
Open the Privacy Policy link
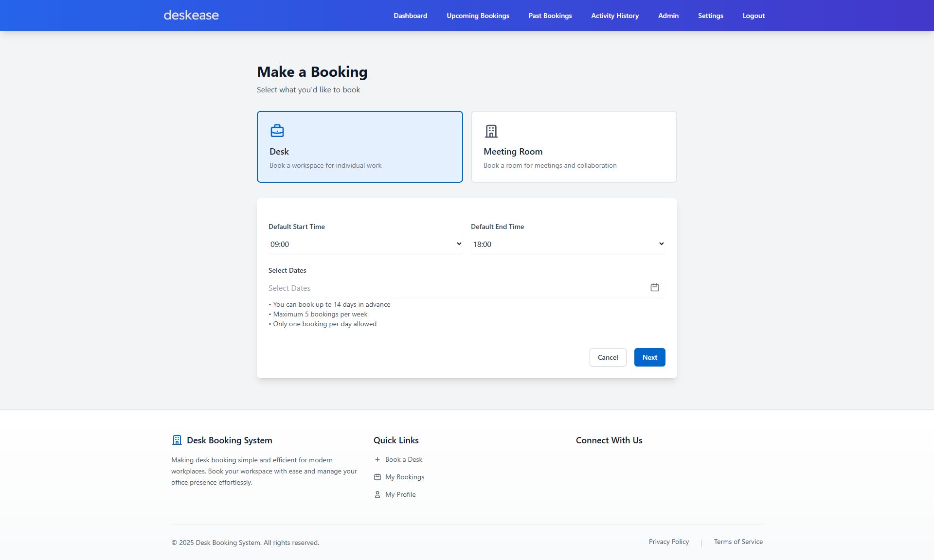coord(668,542)
